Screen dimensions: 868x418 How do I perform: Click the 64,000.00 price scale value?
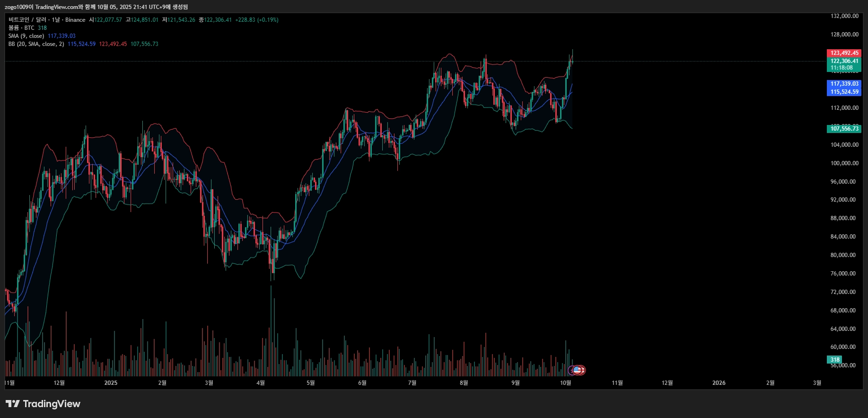tap(843, 329)
